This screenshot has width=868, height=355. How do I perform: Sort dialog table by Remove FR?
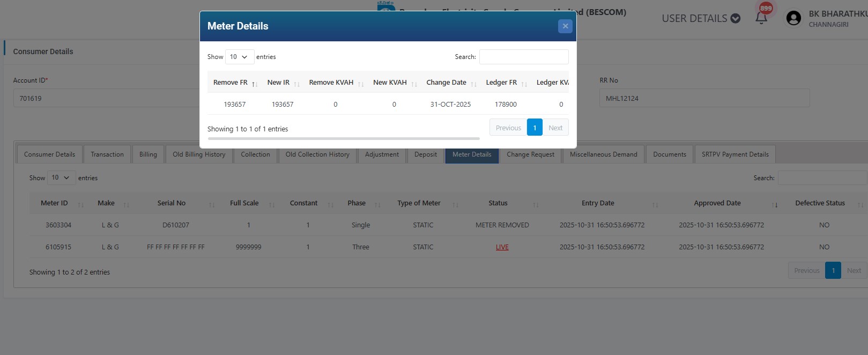pyautogui.click(x=235, y=83)
